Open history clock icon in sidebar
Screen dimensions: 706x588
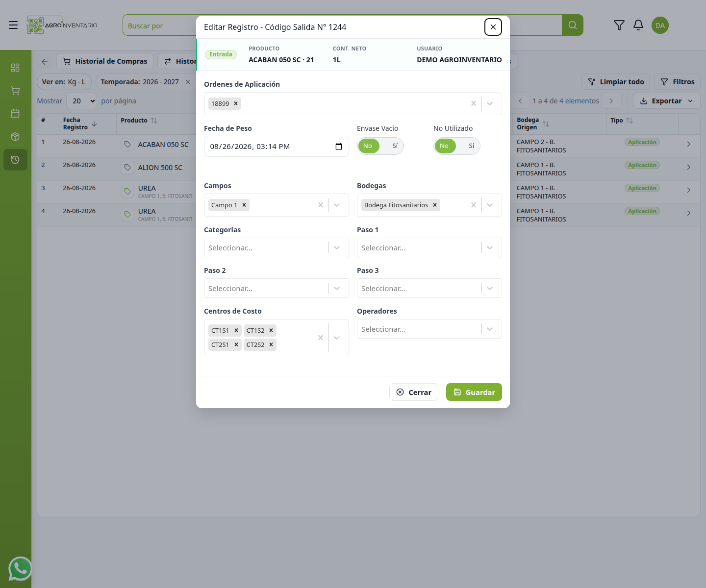tap(15, 160)
